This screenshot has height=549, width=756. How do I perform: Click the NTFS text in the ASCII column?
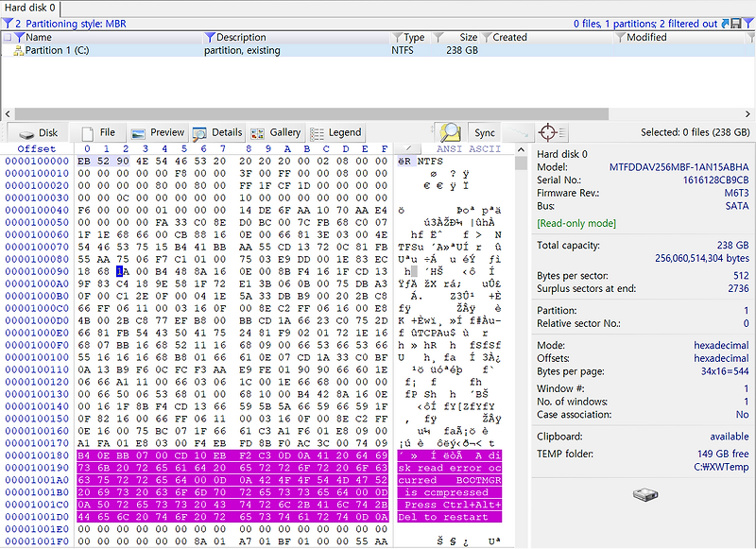point(430,161)
